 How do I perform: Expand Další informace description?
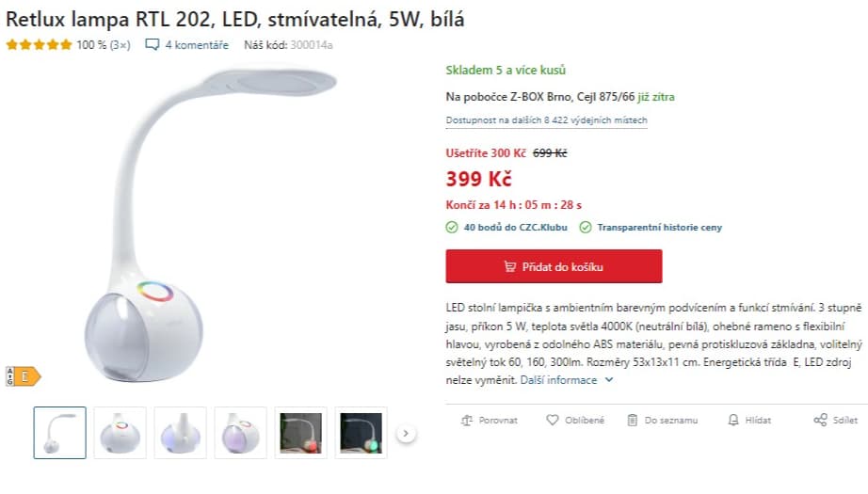click(x=567, y=380)
